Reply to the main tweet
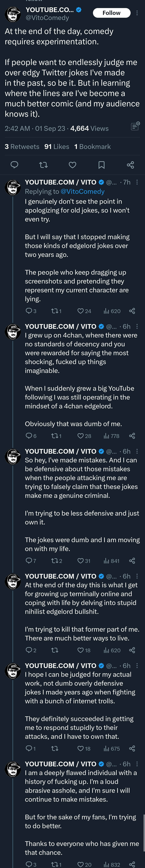Screen dimensions: 145x868 pos(15,165)
